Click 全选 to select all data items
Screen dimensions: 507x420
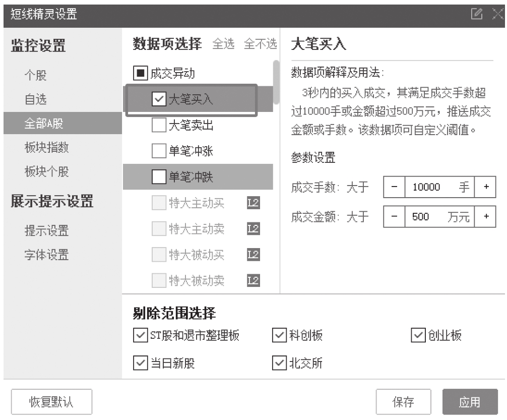[x=223, y=44]
